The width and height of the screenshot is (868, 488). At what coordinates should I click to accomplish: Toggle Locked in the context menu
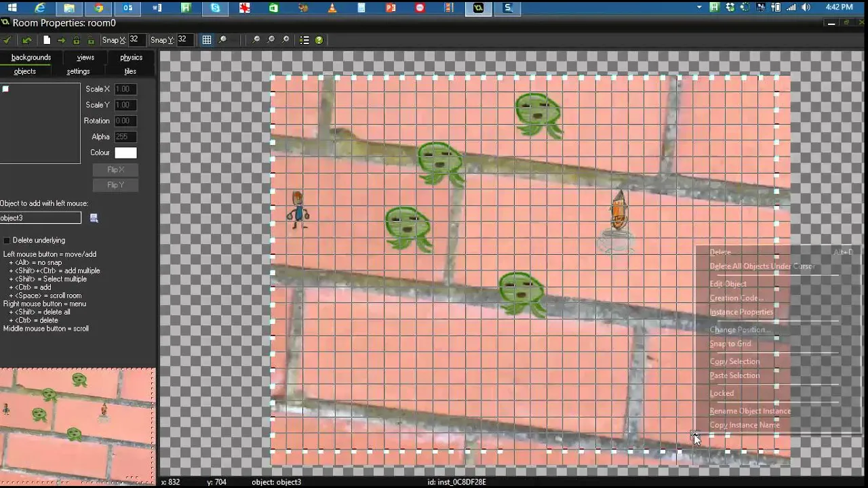[x=722, y=393]
